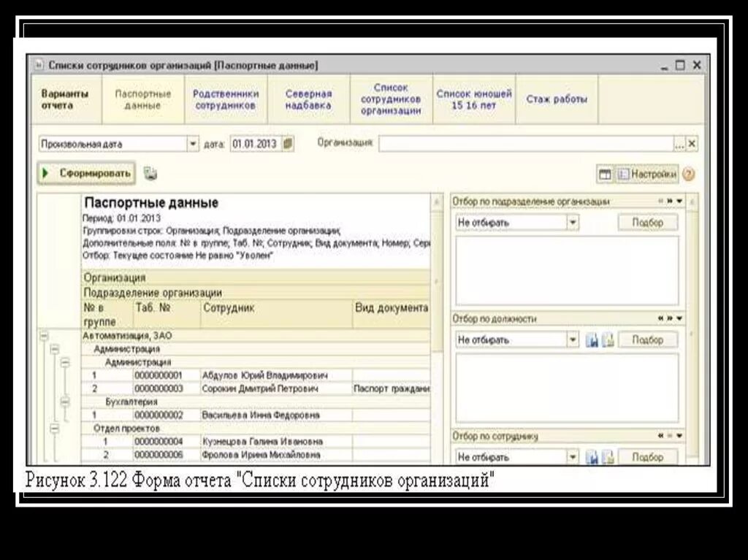Image resolution: width=748 pixels, height=560 pixels.
Task: Collapse the Отбор по должности section arrow
Action: pyautogui.click(x=680, y=318)
